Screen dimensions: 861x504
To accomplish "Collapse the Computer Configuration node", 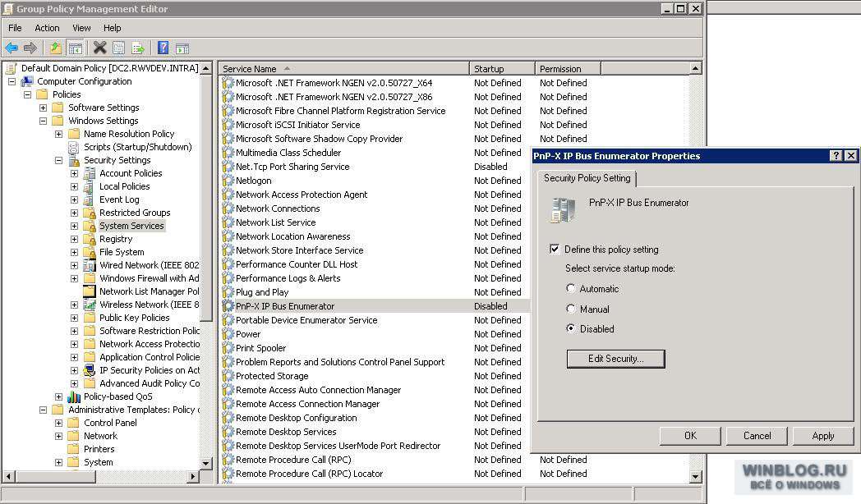I will [x=12, y=81].
